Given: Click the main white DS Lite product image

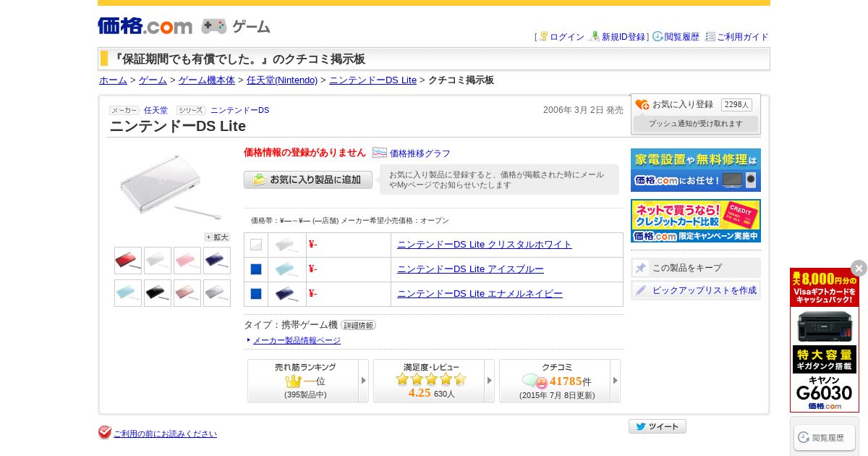Looking at the screenshot, I should click(x=171, y=187).
